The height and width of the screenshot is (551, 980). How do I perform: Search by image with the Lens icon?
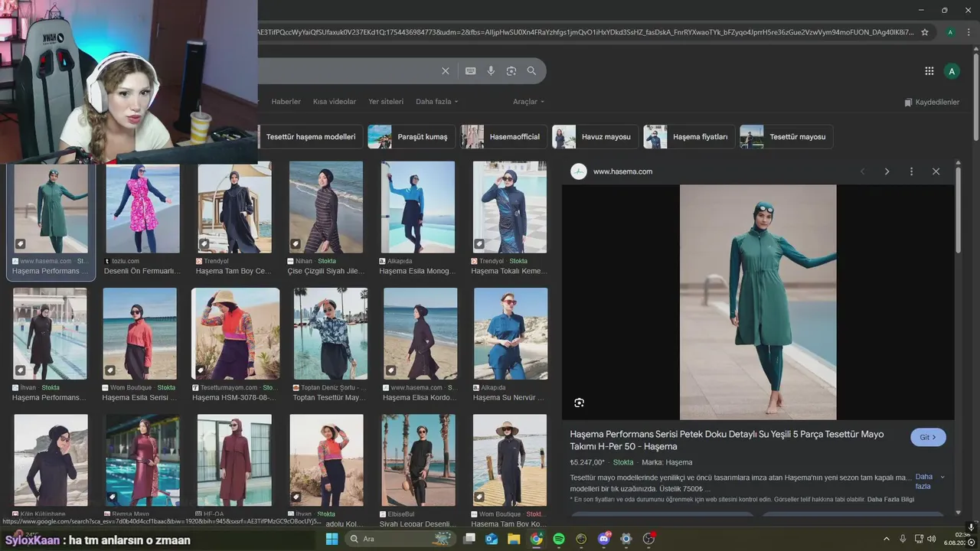coord(511,71)
